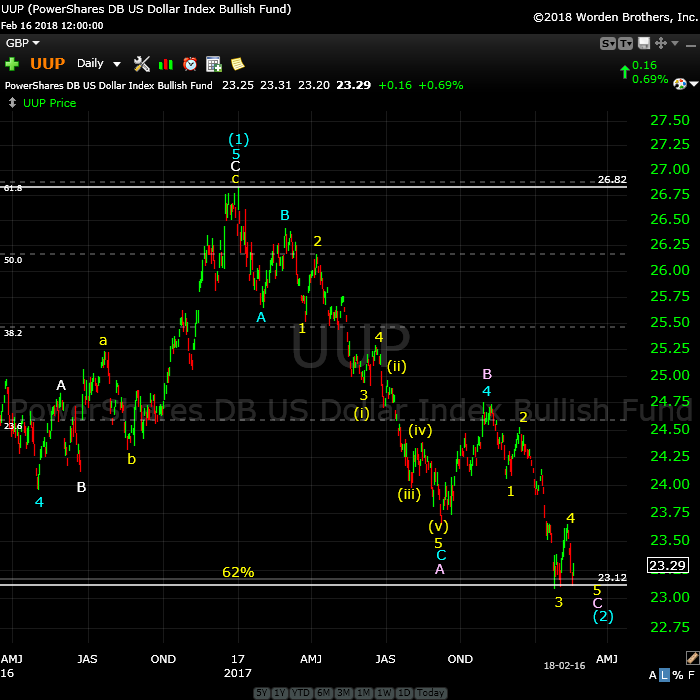Click the calendar with plus icon
This screenshot has width=700, height=700.
(213, 64)
